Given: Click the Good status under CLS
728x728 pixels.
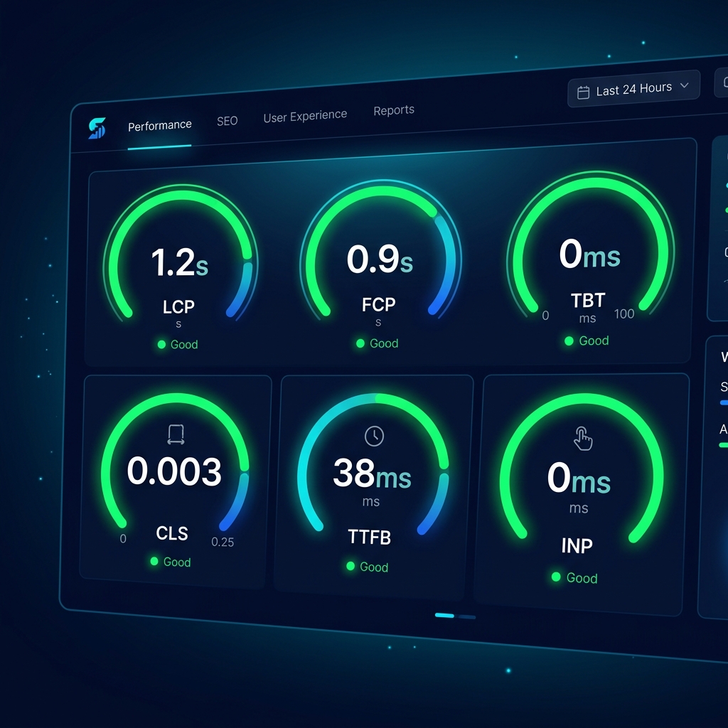Looking at the screenshot, I should [x=171, y=562].
